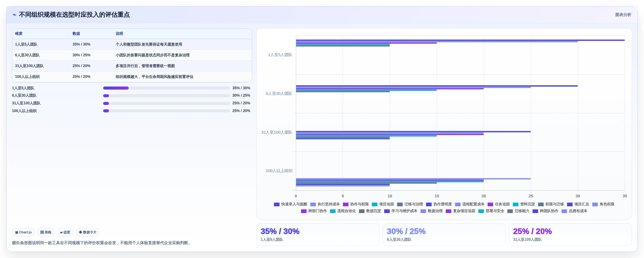
Task: Click the 6人至30人团队 chart axis label
Action: (279, 94)
